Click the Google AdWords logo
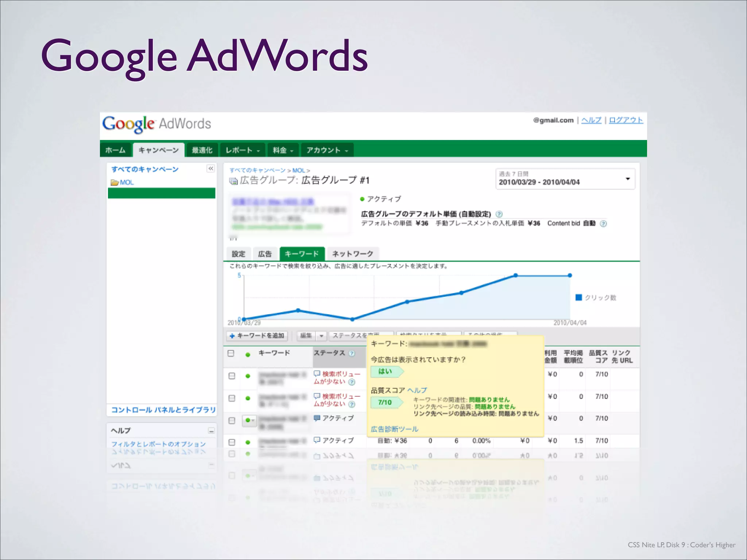Image resolution: width=747 pixels, height=560 pixels. (157, 124)
